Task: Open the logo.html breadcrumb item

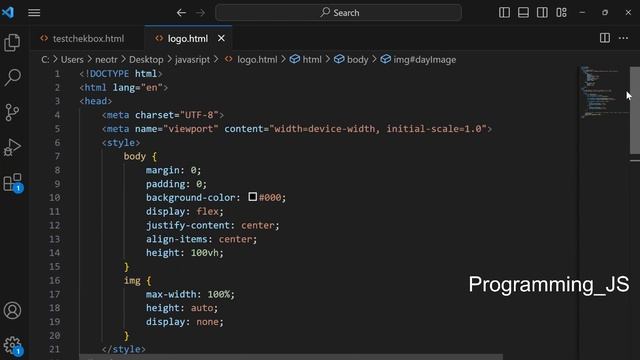Action: (x=251, y=60)
